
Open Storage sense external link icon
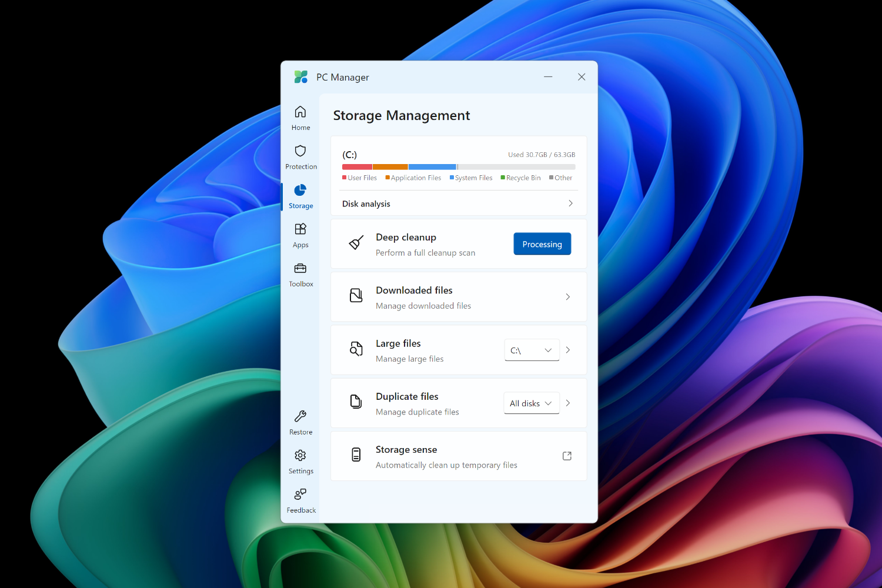point(567,456)
